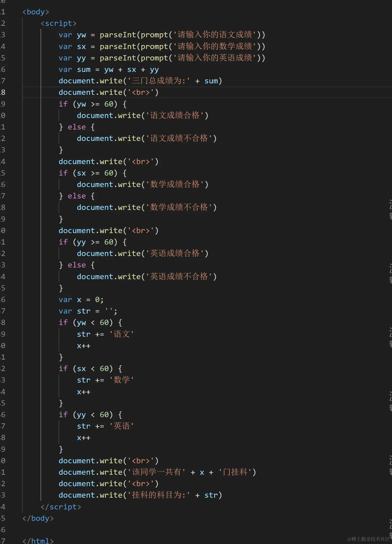Click the condition 'if (yw < 60) {'
This screenshot has width=392, height=544.
(x=90, y=323)
